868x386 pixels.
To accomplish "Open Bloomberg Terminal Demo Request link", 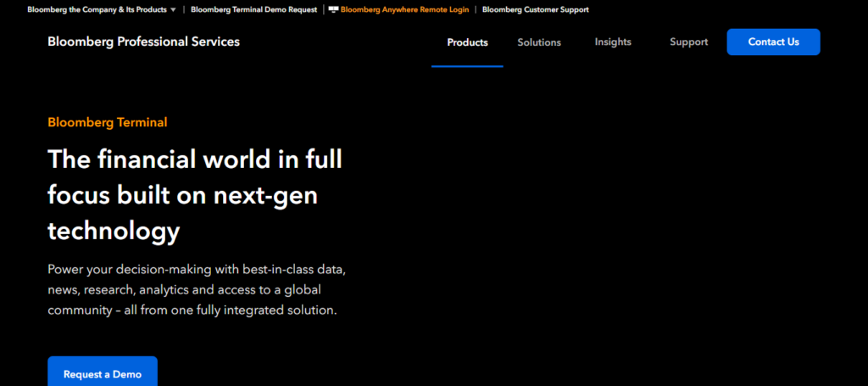I will [254, 9].
